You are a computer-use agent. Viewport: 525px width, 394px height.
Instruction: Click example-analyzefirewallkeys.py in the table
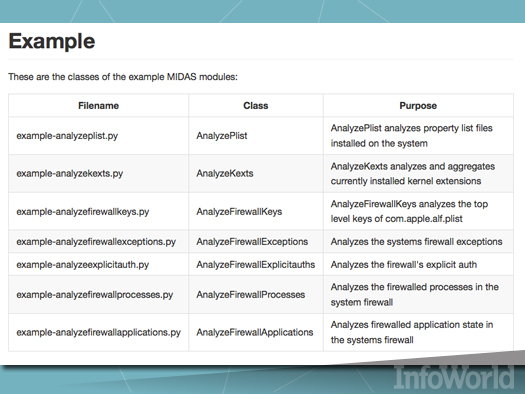pyautogui.click(x=83, y=212)
